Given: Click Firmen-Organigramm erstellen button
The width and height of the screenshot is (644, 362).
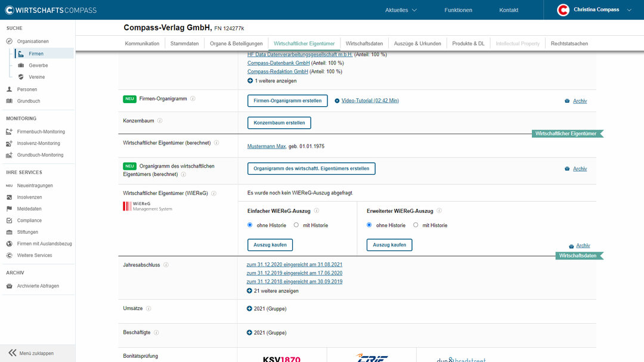Looking at the screenshot, I should coord(287,101).
